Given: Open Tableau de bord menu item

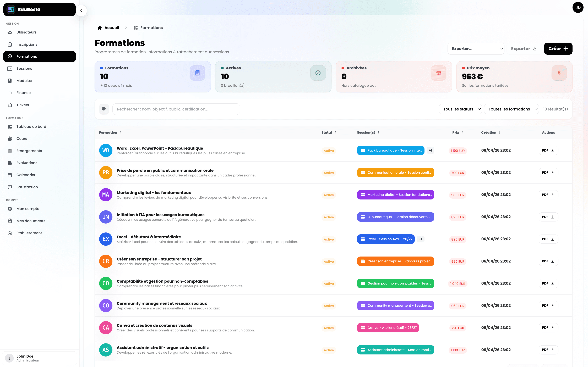Looking at the screenshot, I should [x=31, y=127].
